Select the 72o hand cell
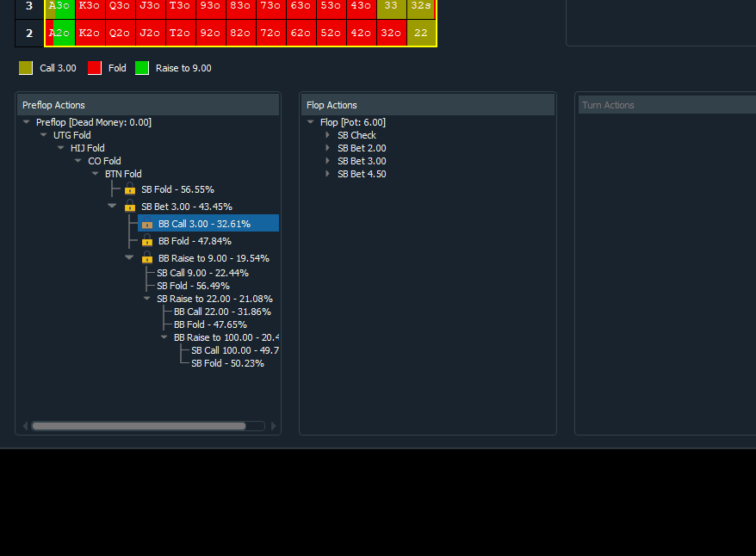 [x=270, y=34]
